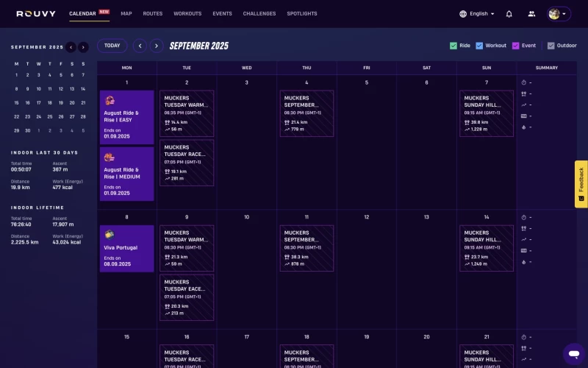The image size is (588, 368).
Task: Toggle the Workout filter checkbox
Action: (x=479, y=46)
